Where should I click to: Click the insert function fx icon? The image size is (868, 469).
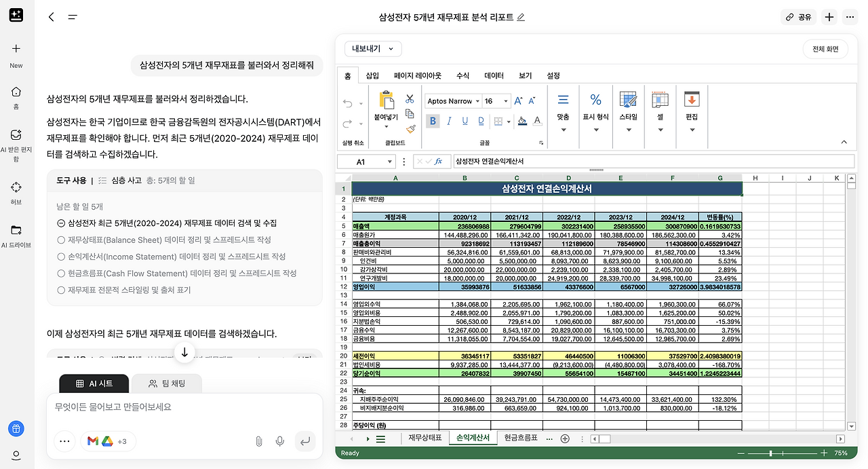point(438,162)
